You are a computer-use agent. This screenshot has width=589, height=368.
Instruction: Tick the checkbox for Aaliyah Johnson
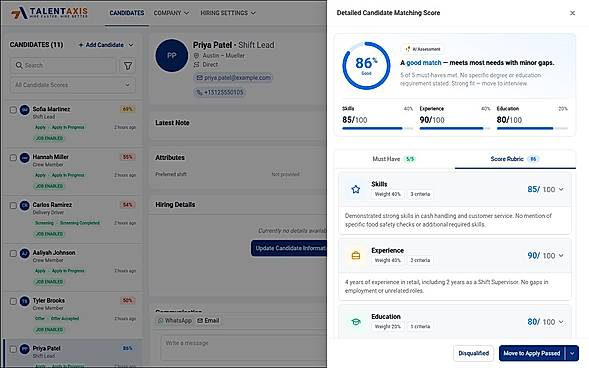pos(13,253)
